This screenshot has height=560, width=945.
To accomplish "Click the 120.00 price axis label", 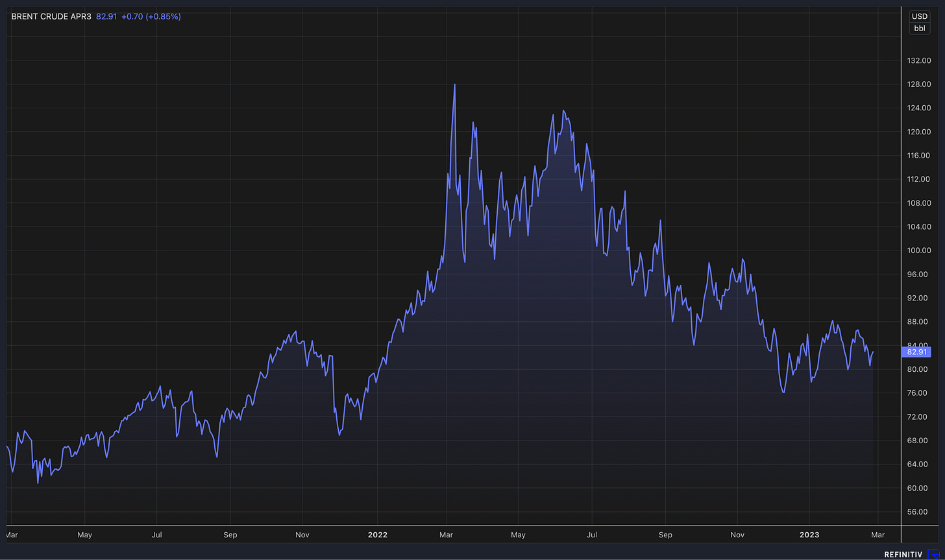I will (x=919, y=132).
